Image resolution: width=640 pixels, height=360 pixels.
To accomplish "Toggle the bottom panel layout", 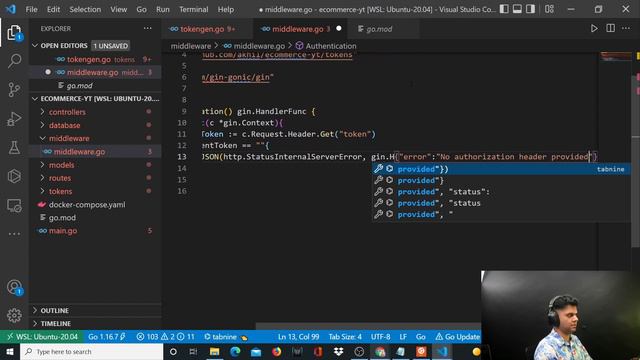I will 517,9.
